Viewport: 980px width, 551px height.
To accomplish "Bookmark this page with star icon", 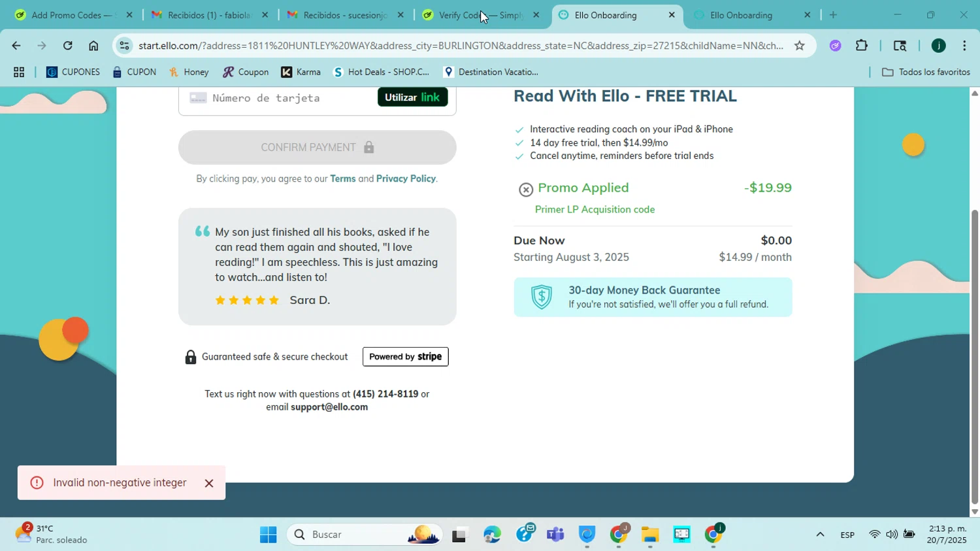I will (x=799, y=46).
